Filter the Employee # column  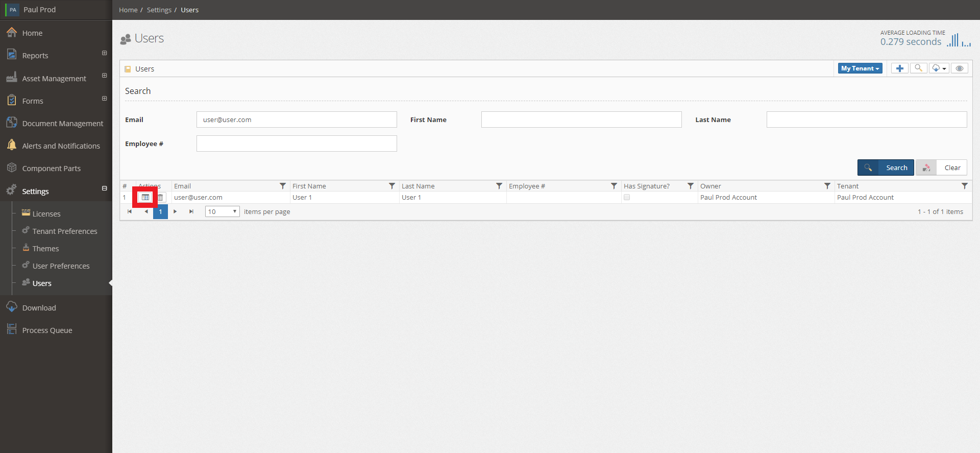614,186
